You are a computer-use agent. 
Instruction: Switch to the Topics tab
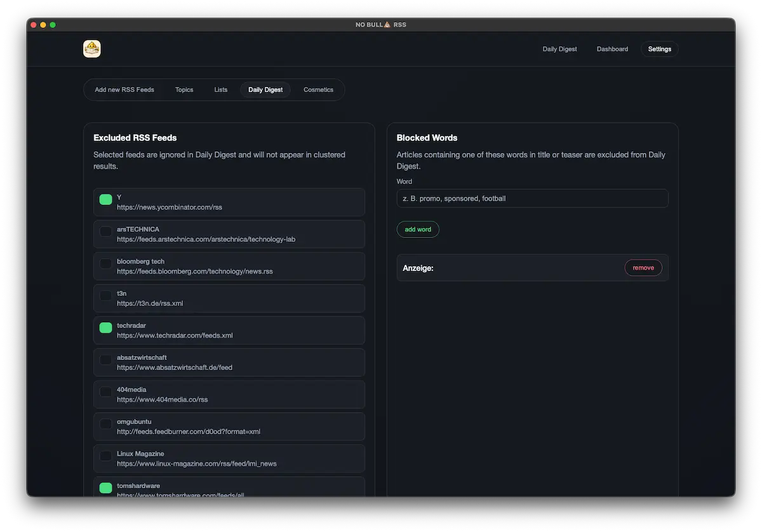pyautogui.click(x=184, y=90)
